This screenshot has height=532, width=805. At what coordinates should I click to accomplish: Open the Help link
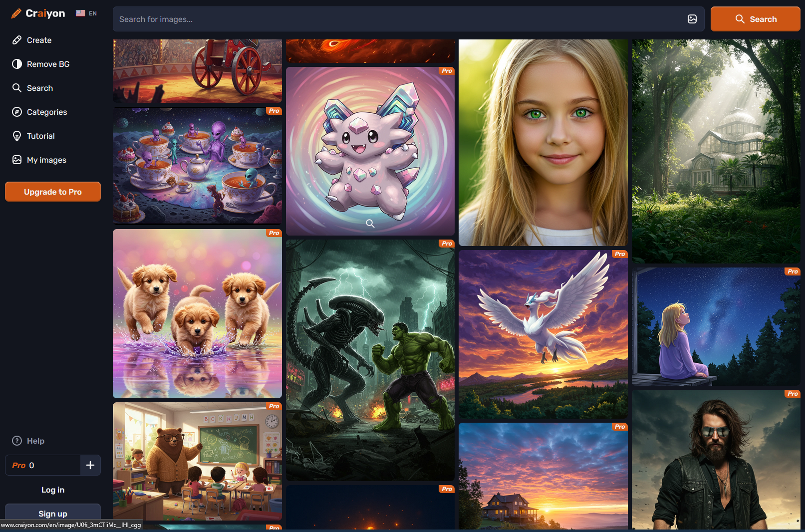[x=35, y=441]
